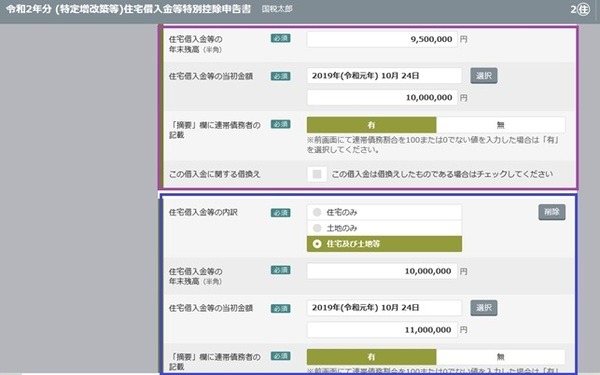Edit the 9,500,000 year-end balance field
Image resolution: width=600 pixels, height=375 pixels.
[x=382, y=39]
